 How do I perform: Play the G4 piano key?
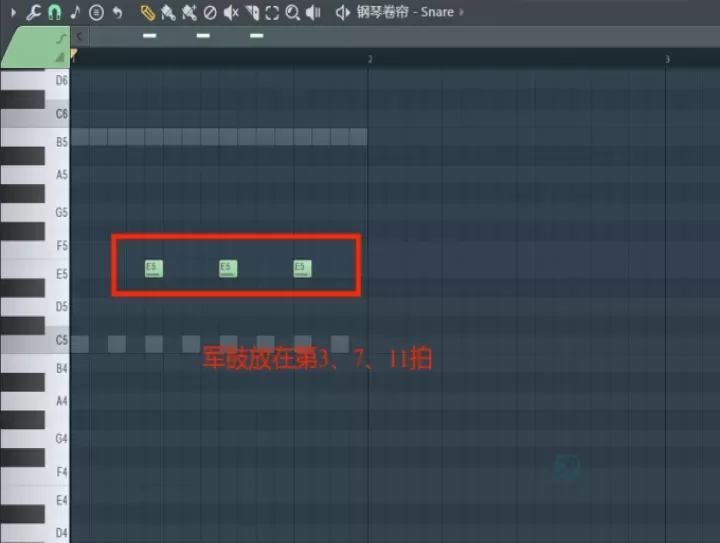click(57, 439)
